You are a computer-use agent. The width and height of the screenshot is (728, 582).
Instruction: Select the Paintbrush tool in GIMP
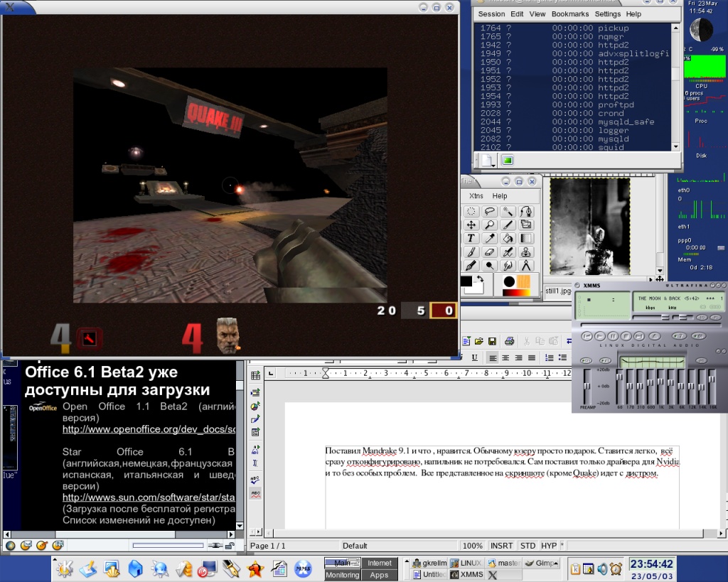click(471, 252)
